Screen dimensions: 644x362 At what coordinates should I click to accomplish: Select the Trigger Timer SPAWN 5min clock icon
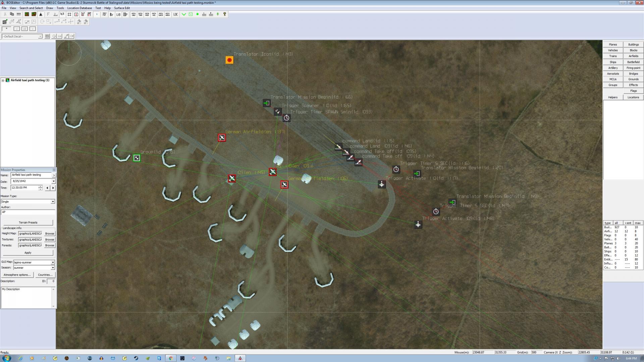286,118
